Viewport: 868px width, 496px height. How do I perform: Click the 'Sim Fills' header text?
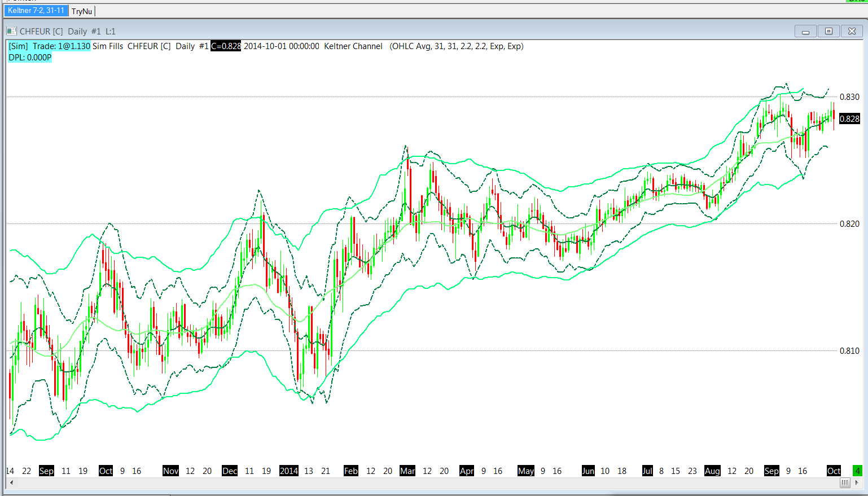pyautogui.click(x=108, y=46)
